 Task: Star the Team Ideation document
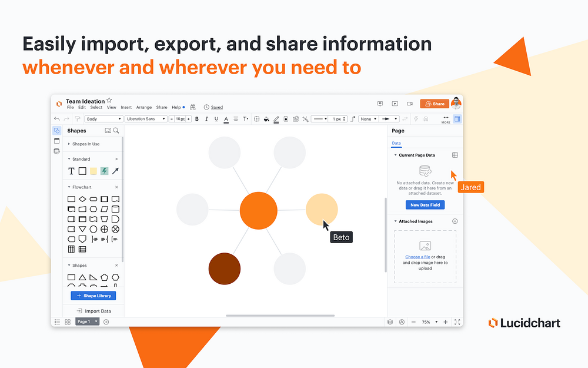click(109, 100)
